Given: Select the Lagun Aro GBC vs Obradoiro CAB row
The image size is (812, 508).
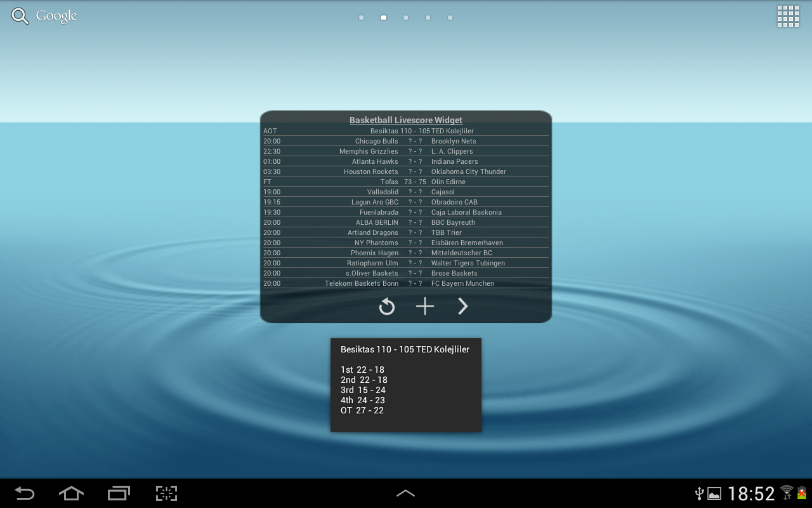Looking at the screenshot, I should click(x=406, y=202).
